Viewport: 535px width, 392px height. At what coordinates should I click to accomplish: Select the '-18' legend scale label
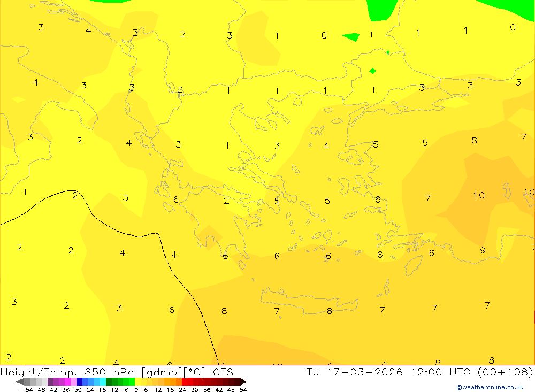(100, 390)
